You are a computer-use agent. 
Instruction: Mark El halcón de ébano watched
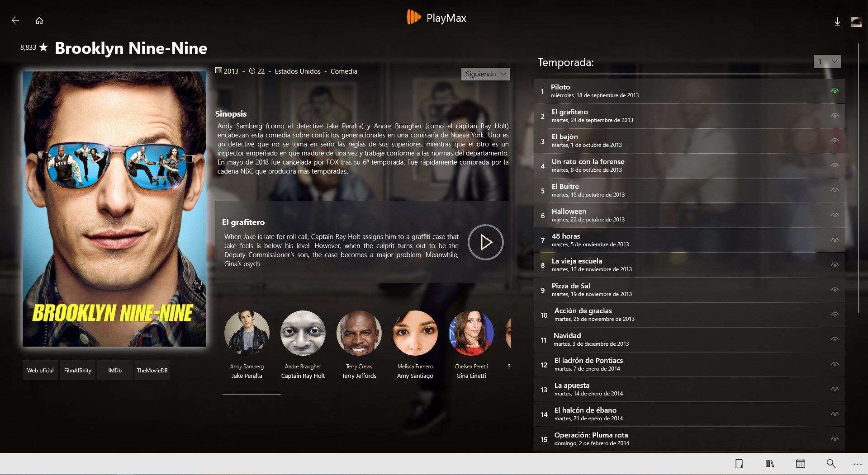click(835, 414)
